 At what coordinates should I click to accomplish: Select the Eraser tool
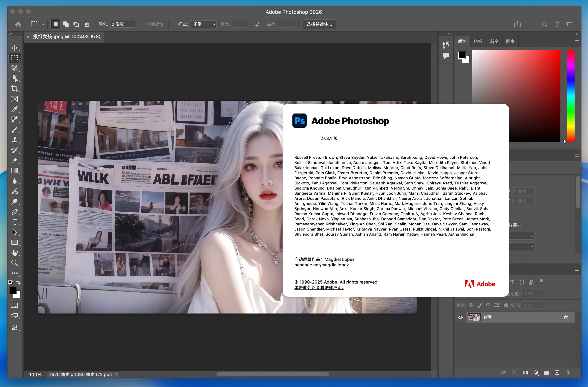15,161
